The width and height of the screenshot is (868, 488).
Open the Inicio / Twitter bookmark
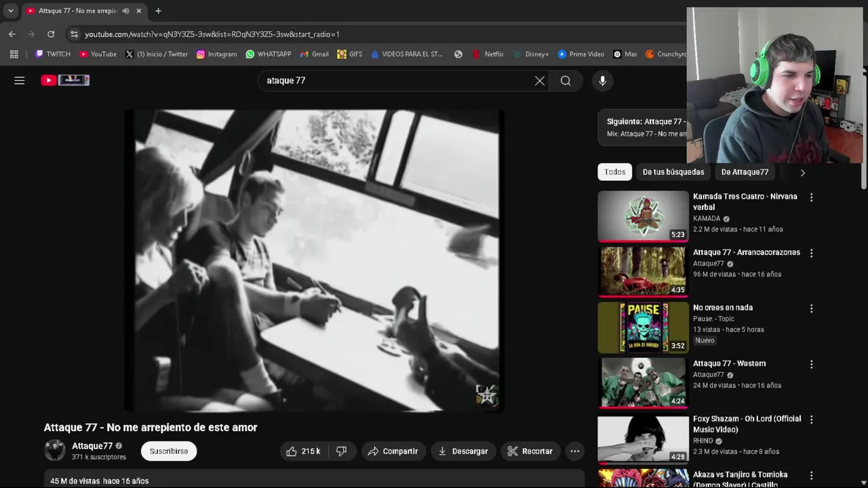pos(157,54)
